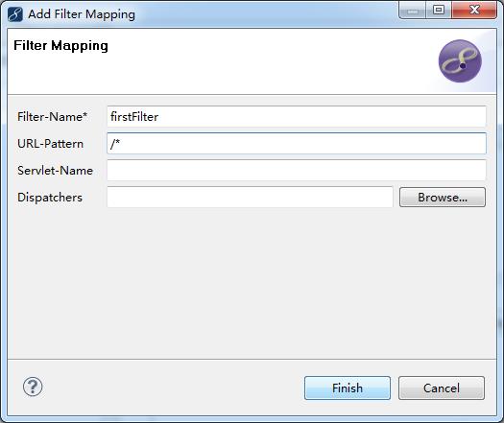Select the Servlet-Name text field
Viewport: 504px width, 423px height.
pos(297,171)
